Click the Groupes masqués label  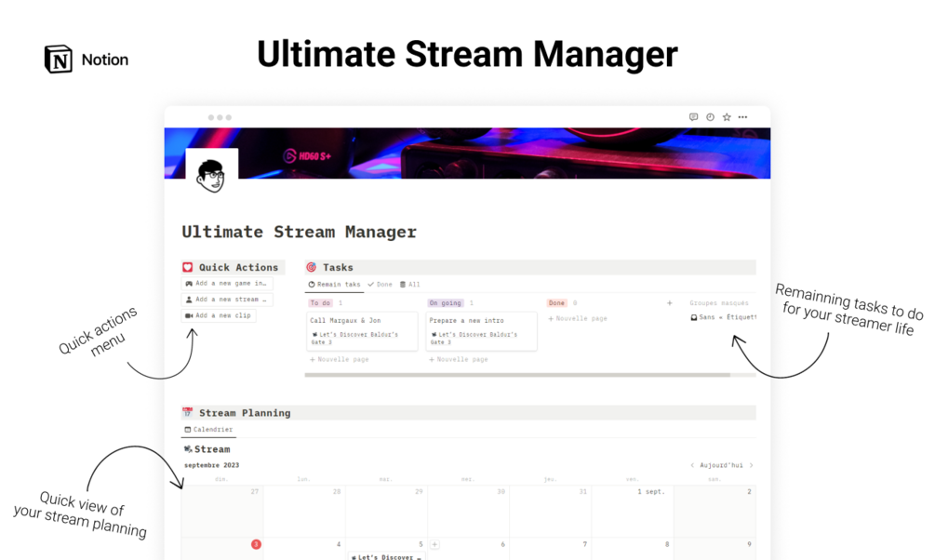[x=718, y=303]
